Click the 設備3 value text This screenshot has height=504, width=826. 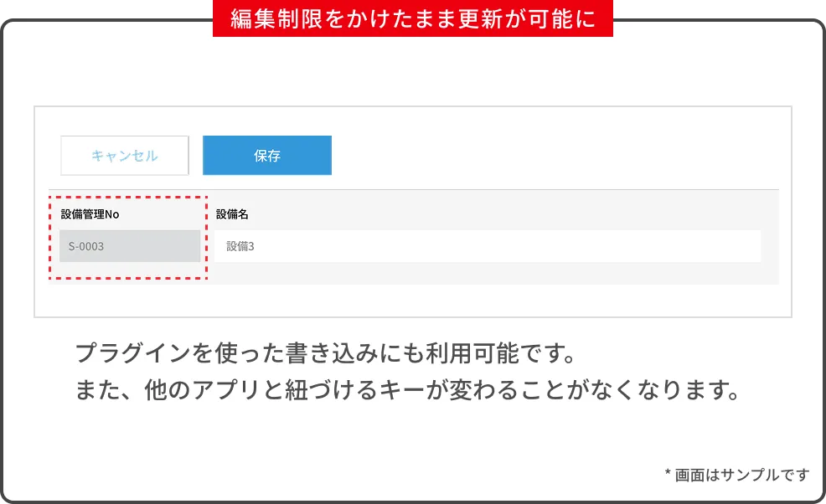[x=240, y=246]
